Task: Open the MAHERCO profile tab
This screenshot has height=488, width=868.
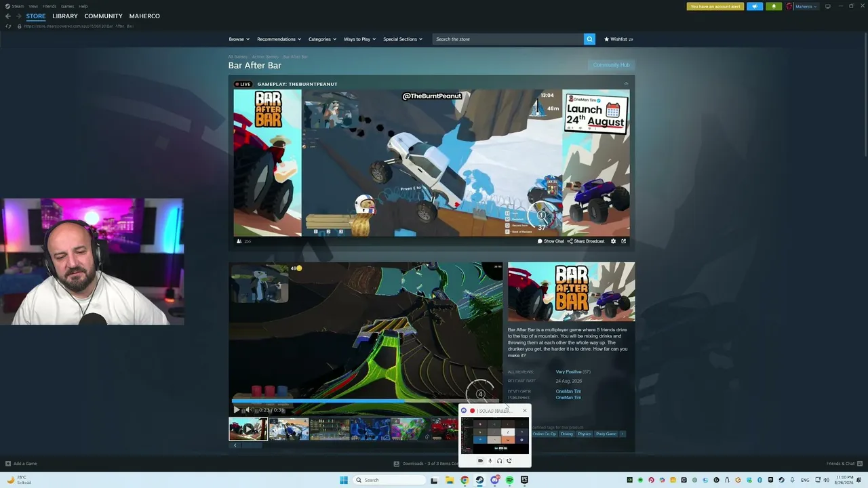Action: coord(144,16)
